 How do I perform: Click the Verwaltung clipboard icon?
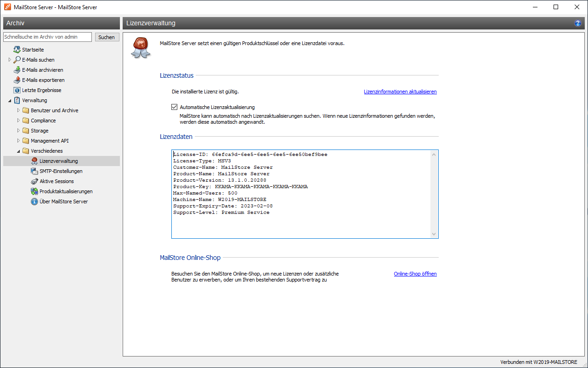(x=17, y=100)
